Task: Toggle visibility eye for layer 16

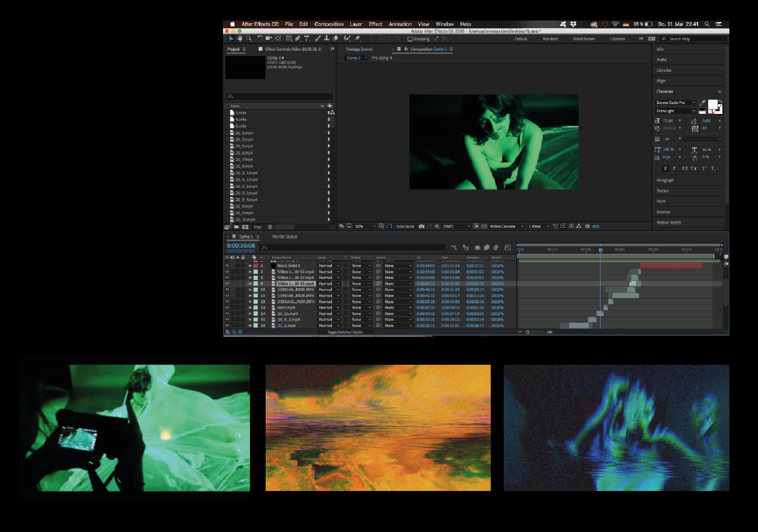Action: tap(227, 326)
